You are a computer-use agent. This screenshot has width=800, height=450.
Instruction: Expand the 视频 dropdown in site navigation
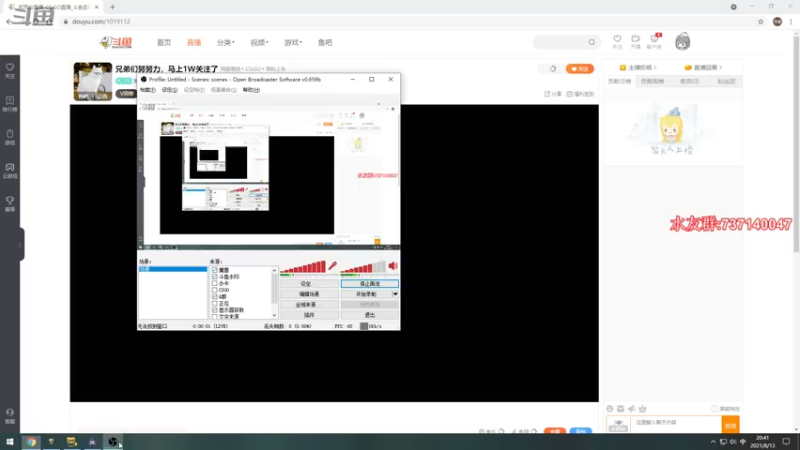click(259, 43)
